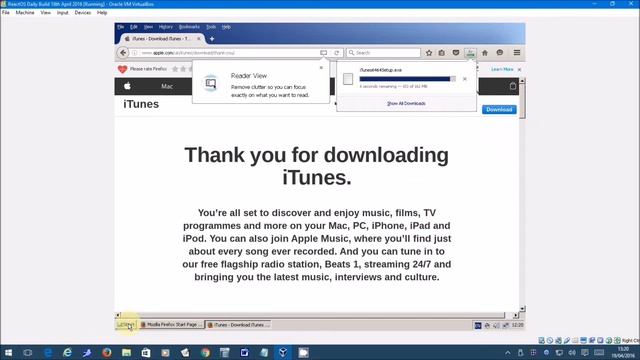Show bookmarks list icon

point(442,53)
